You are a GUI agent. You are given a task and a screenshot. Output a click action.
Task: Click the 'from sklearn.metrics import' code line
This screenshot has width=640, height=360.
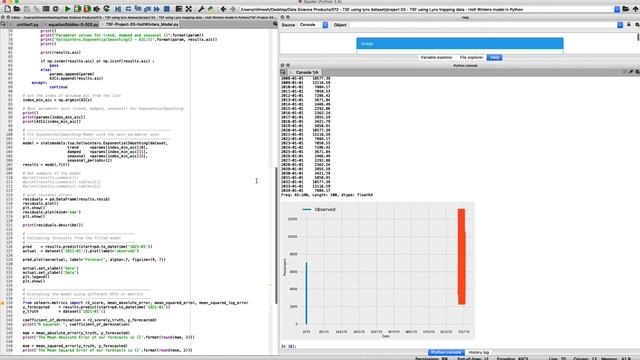pyautogui.click(x=135, y=303)
